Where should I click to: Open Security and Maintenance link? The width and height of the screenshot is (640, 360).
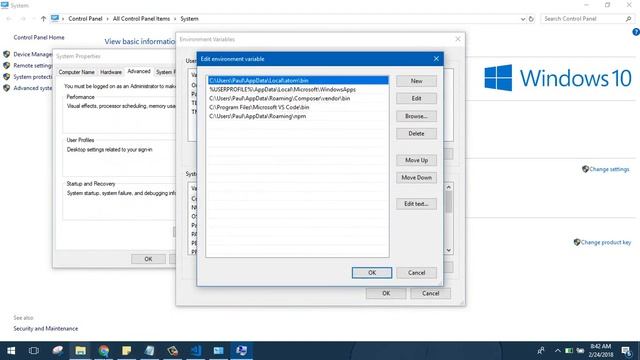click(x=45, y=329)
